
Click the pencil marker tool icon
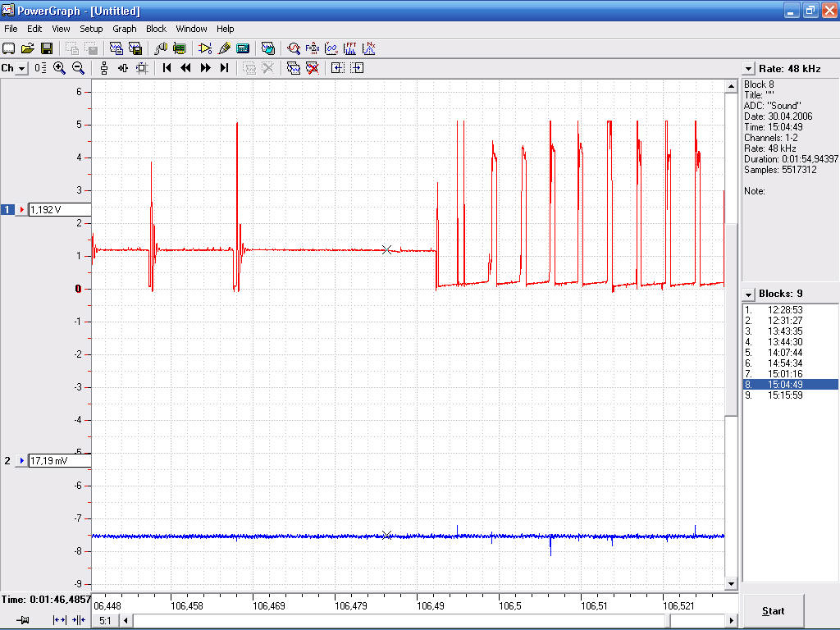pyautogui.click(x=225, y=48)
